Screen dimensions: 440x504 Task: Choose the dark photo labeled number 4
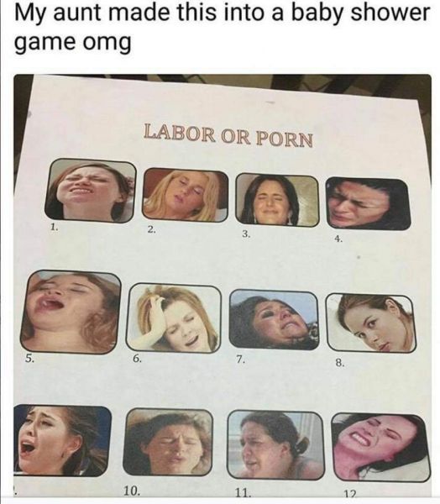coord(368,204)
